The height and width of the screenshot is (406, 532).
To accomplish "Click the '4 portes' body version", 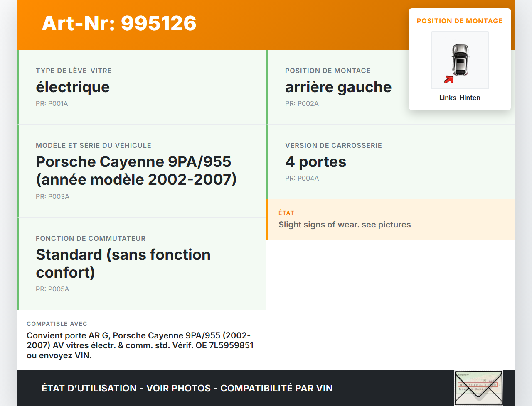I will 316,162.
